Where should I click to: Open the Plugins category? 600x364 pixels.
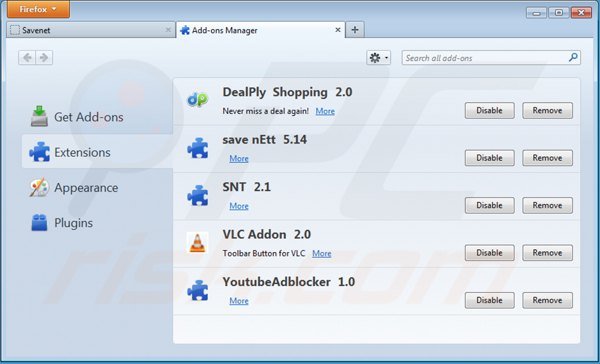[x=97, y=222]
